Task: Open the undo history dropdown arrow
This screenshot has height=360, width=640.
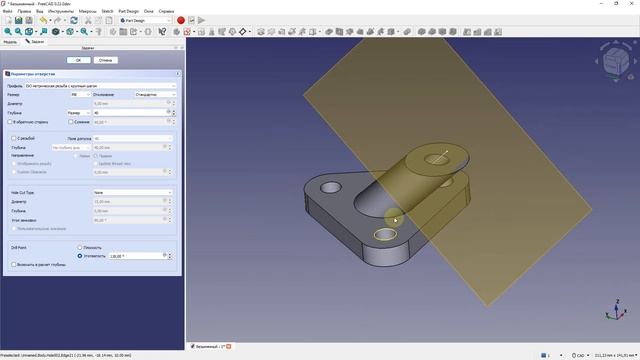Action: [50, 20]
